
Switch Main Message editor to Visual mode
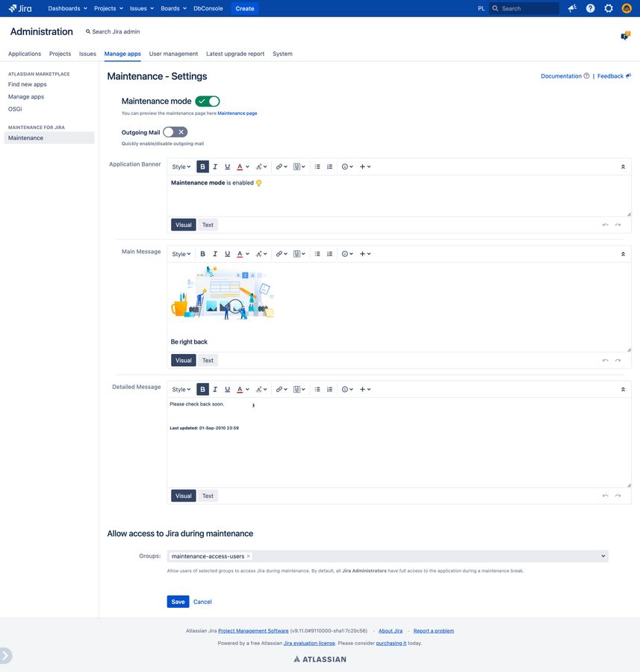(184, 361)
